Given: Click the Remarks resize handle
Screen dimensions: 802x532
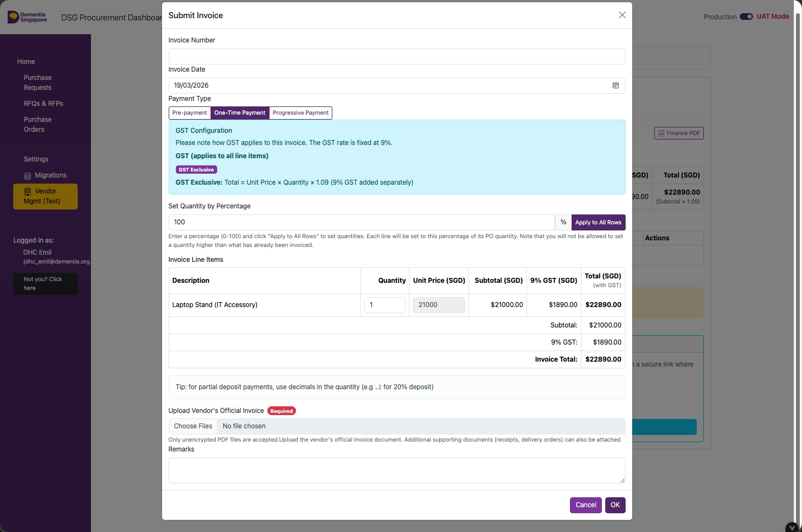Looking at the screenshot, I should tap(622, 481).
